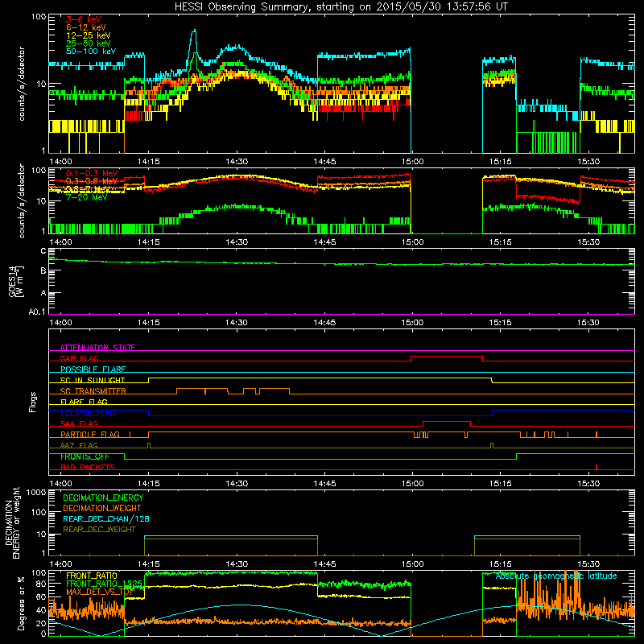The height and width of the screenshot is (644, 644).
Task: Click the POSSIBLE_FLARE flag label
Action: 93,369
